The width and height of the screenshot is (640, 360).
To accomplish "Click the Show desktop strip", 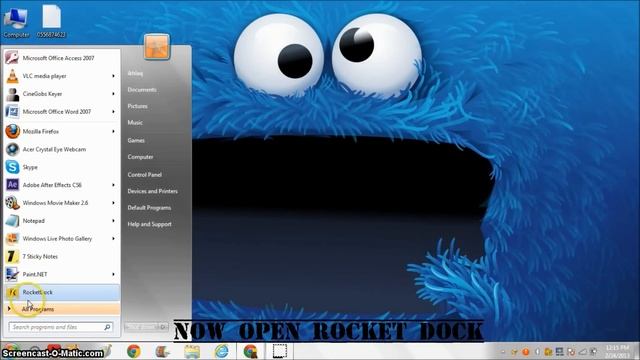I will 637,351.
